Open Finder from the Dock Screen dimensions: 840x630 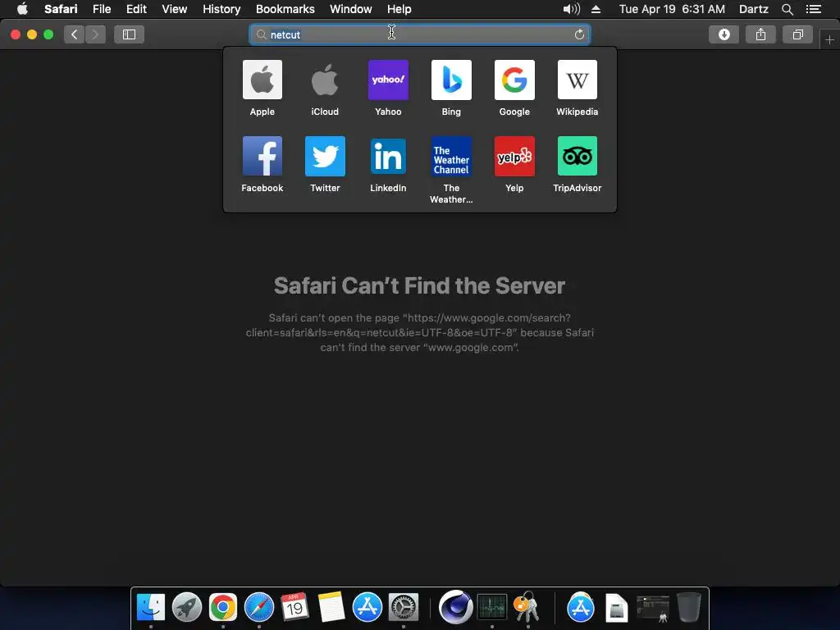[x=151, y=607]
